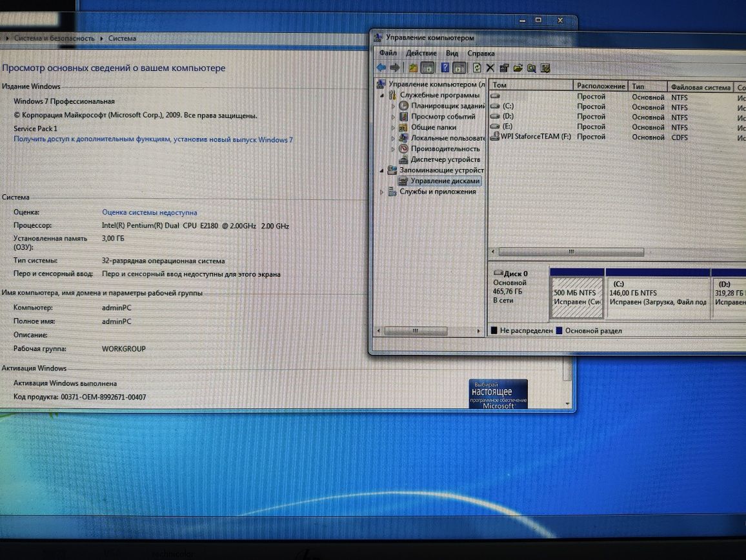The image size is (746, 560).
Task: Expand the Просмотр событий node
Action: (x=393, y=117)
